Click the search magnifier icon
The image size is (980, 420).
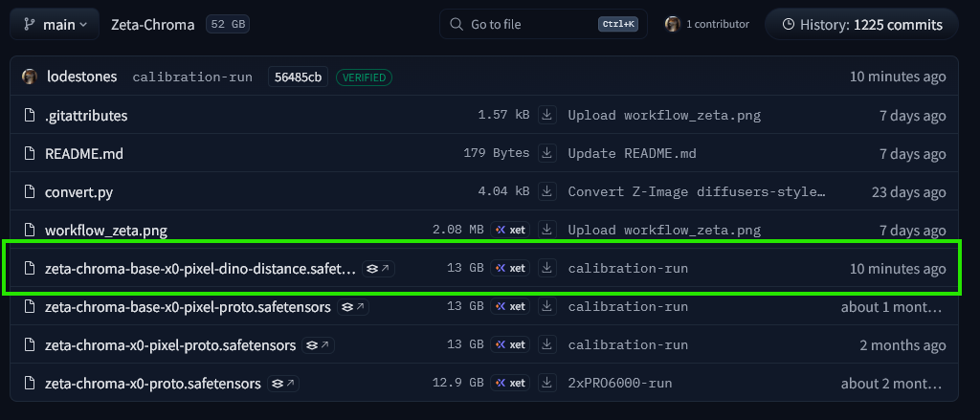[x=457, y=24]
